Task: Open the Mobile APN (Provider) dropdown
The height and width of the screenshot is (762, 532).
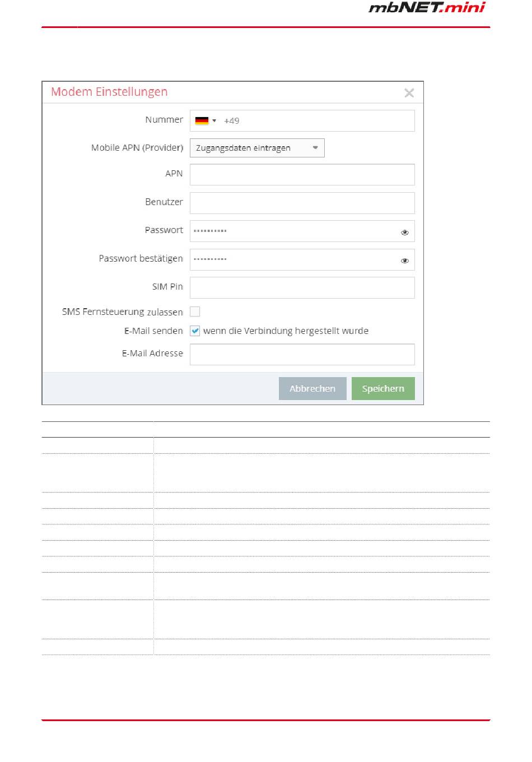Action: point(257,148)
